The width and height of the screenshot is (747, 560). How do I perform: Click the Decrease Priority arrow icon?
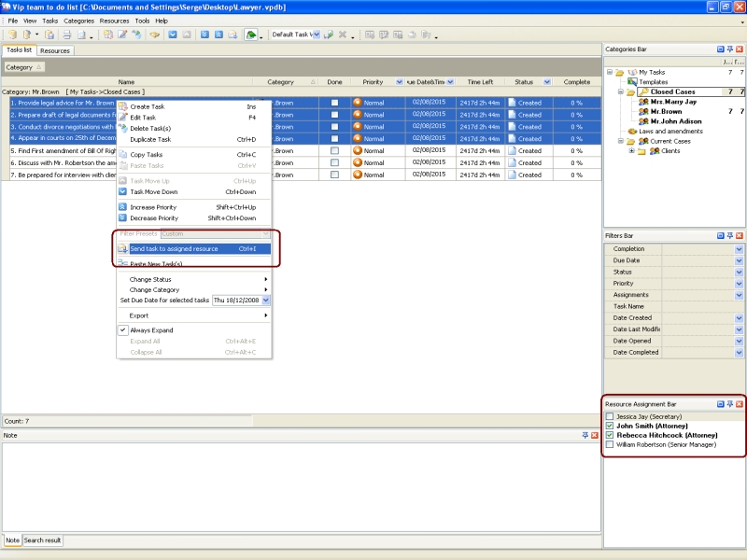[122, 218]
